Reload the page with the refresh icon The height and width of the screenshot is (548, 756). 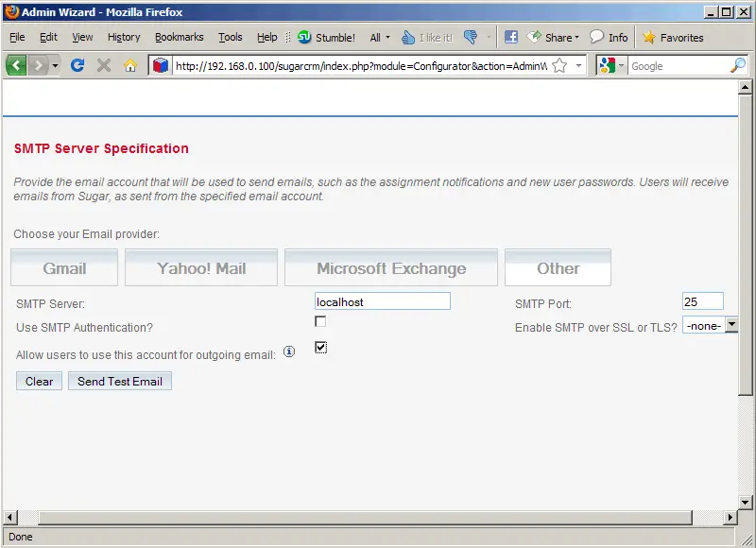coord(77,65)
